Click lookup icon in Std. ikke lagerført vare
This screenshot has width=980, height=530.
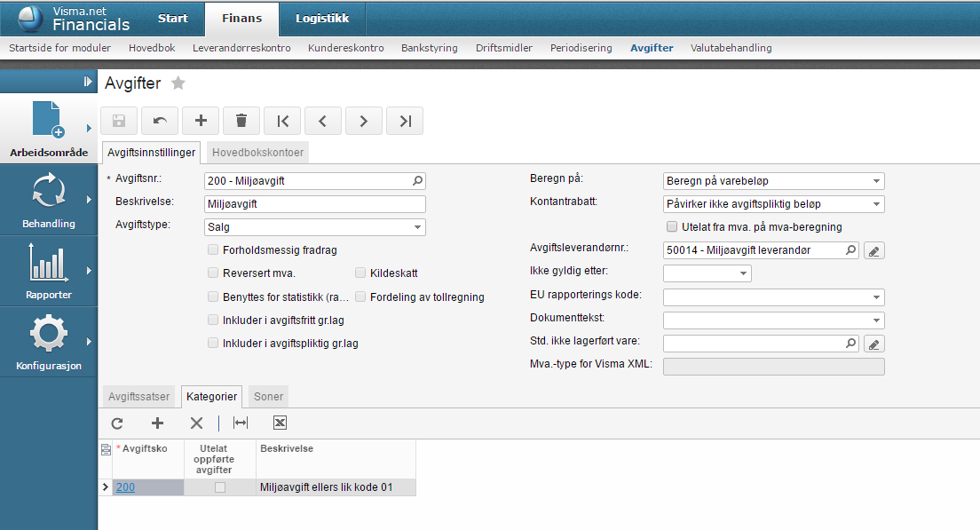pos(850,344)
